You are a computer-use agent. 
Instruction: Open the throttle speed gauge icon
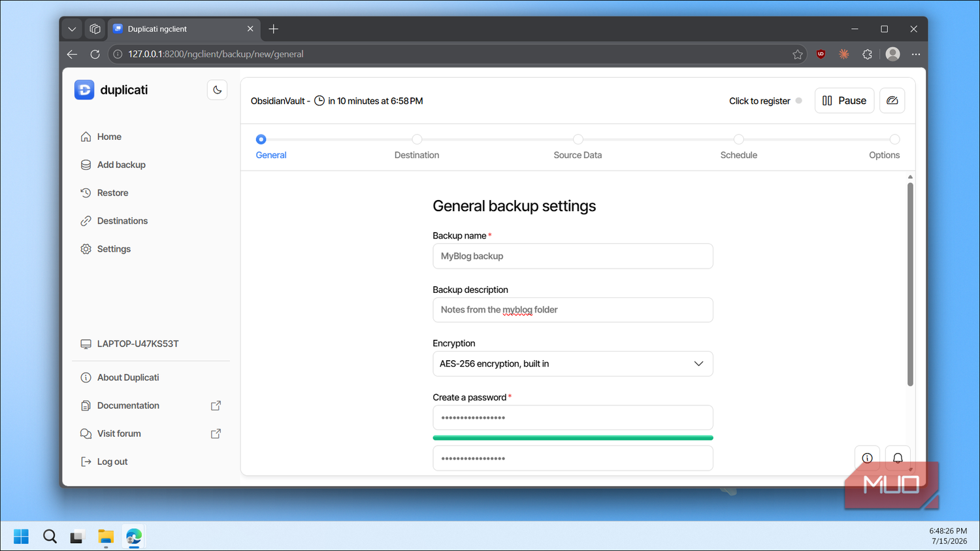[892, 101]
